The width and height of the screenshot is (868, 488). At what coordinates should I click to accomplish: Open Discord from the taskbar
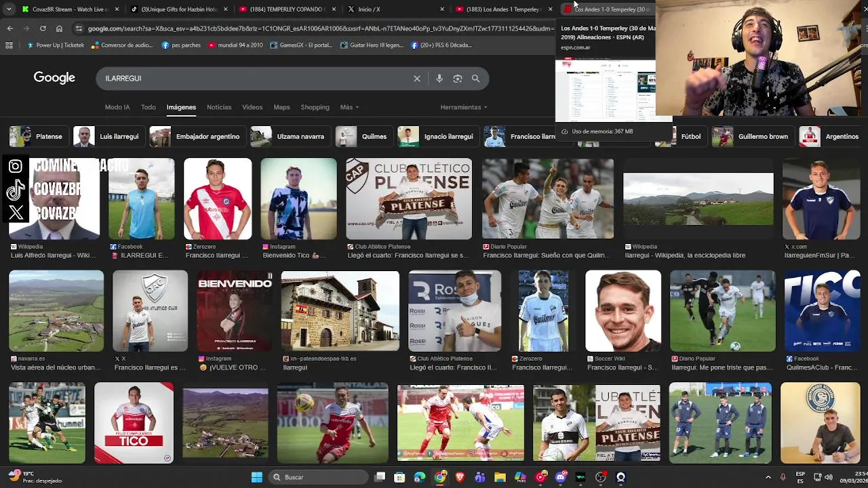pos(561,477)
